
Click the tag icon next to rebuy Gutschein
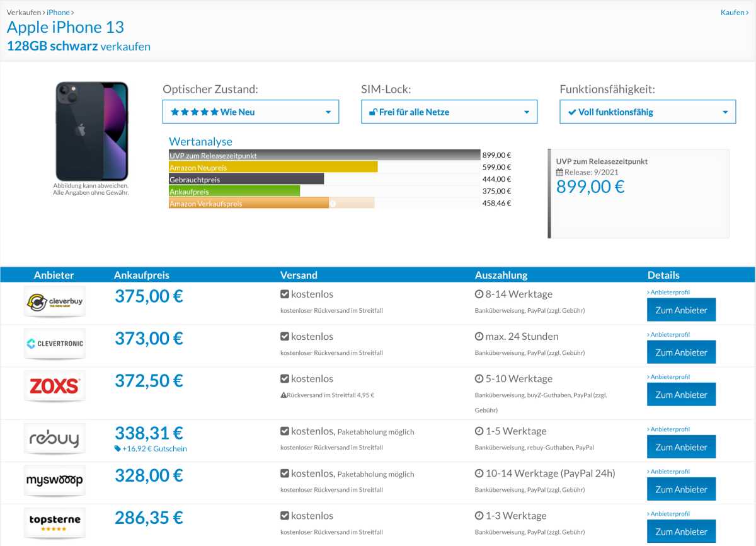(118, 449)
